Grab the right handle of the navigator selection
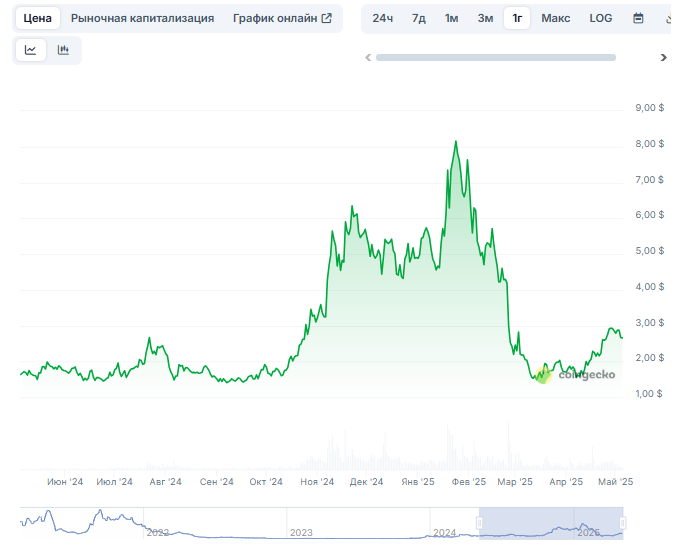Screen dimensions: 685x548 click(623, 523)
